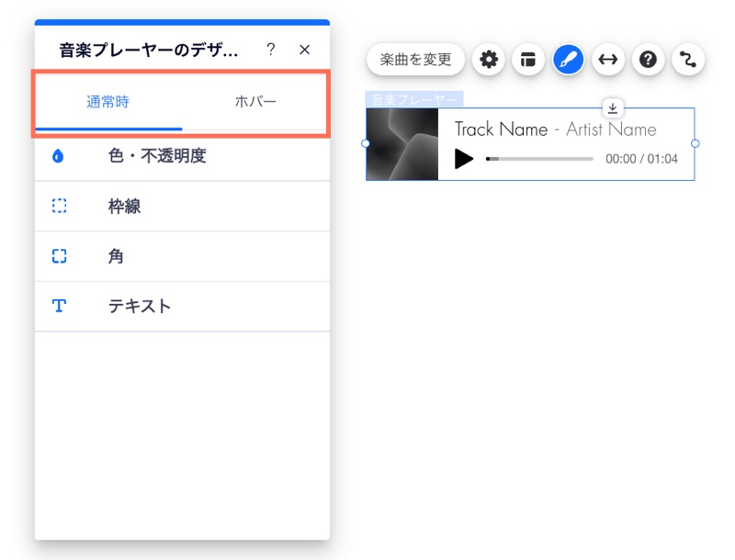This screenshot has width=735, height=560.
Task: Click the ? help in the panel header
Action: point(271,50)
